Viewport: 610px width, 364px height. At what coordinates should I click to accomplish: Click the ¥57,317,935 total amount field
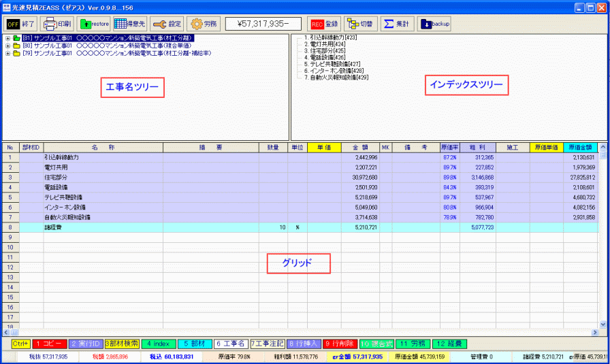263,24
